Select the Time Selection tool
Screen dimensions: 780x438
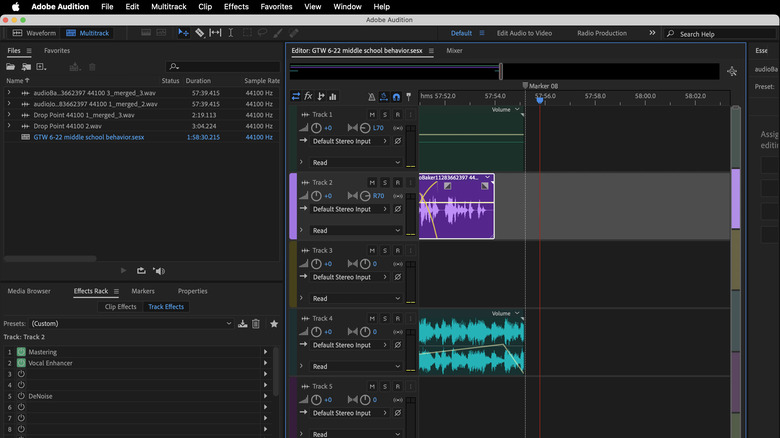[231, 33]
